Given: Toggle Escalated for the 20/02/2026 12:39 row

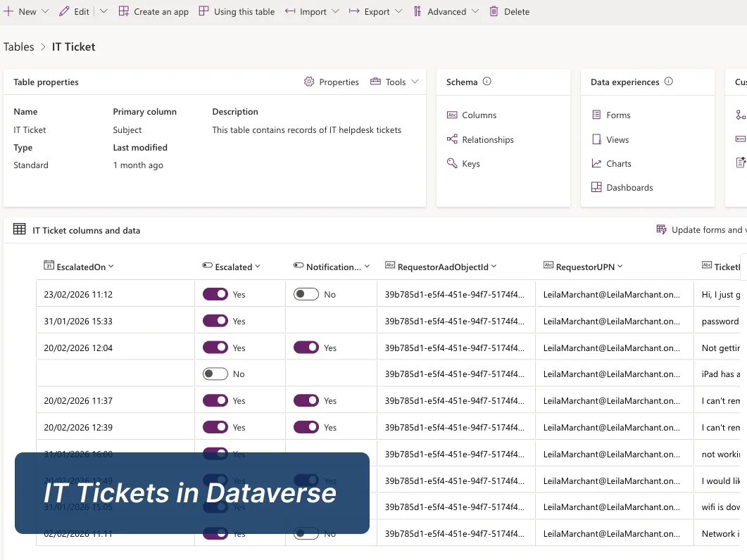Looking at the screenshot, I should (x=215, y=427).
